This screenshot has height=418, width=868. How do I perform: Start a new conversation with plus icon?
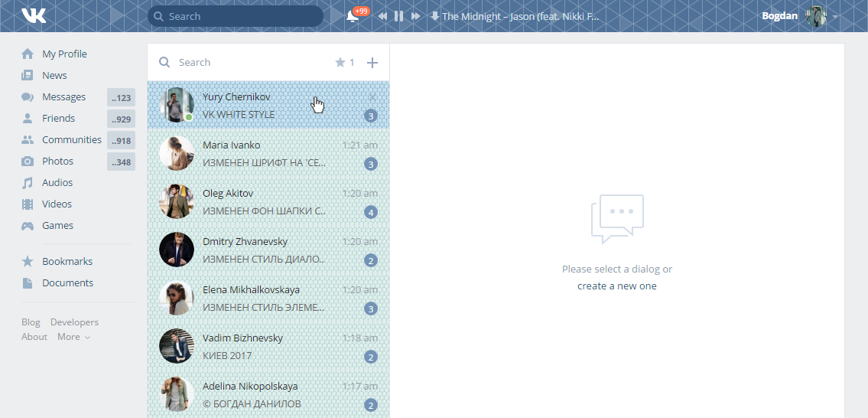tap(372, 62)
